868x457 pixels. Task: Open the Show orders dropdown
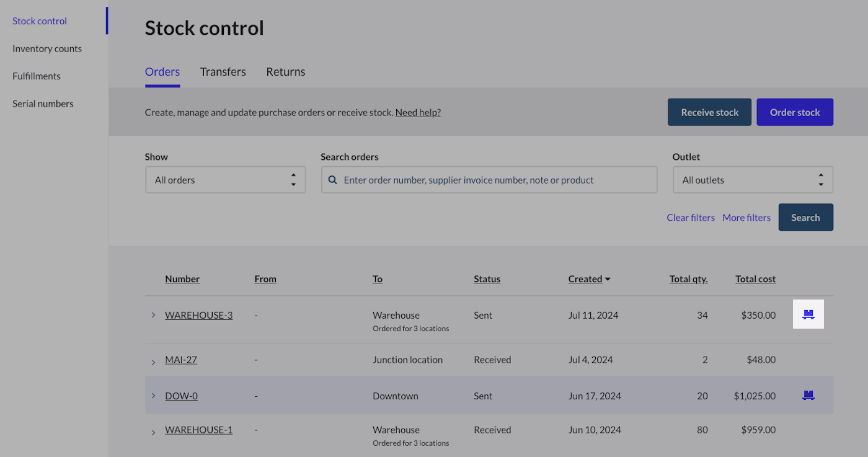click(x=225, y=180)
